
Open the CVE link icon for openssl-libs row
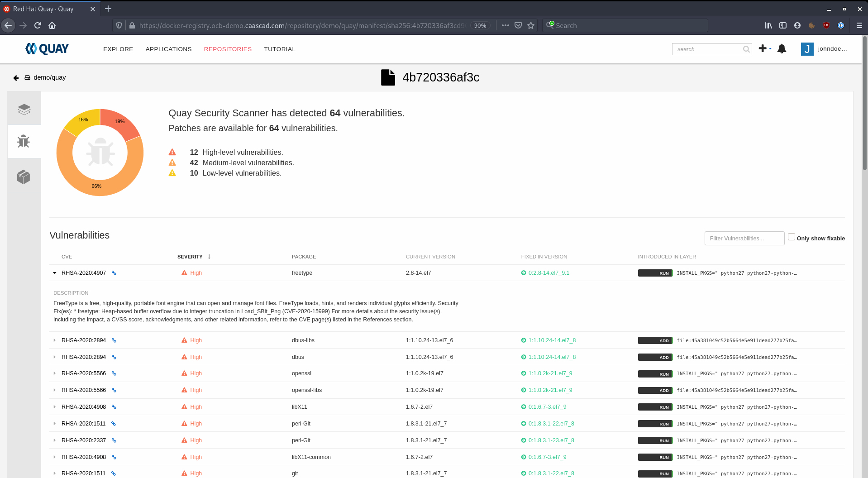click(114, 390)
